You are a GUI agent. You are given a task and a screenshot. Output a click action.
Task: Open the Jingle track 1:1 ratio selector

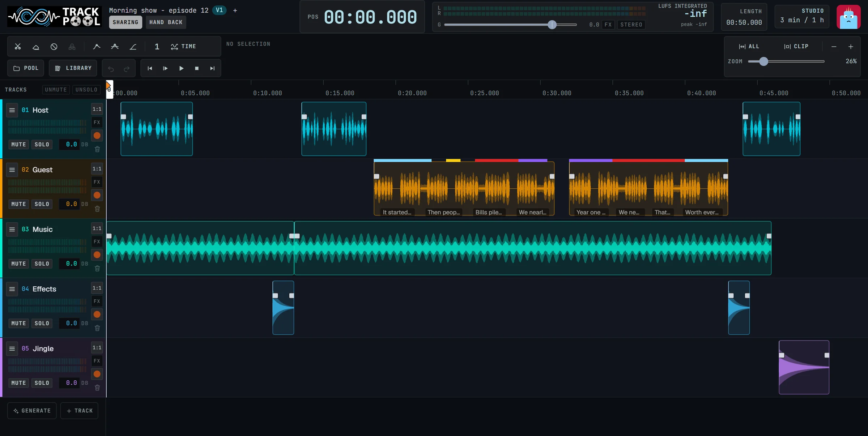click(x=97, y=348)
